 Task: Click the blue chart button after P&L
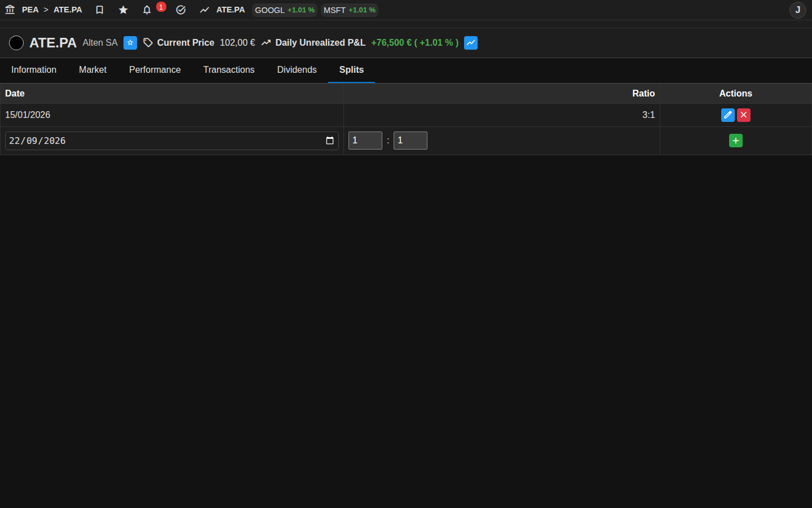[x=471, y=43]
